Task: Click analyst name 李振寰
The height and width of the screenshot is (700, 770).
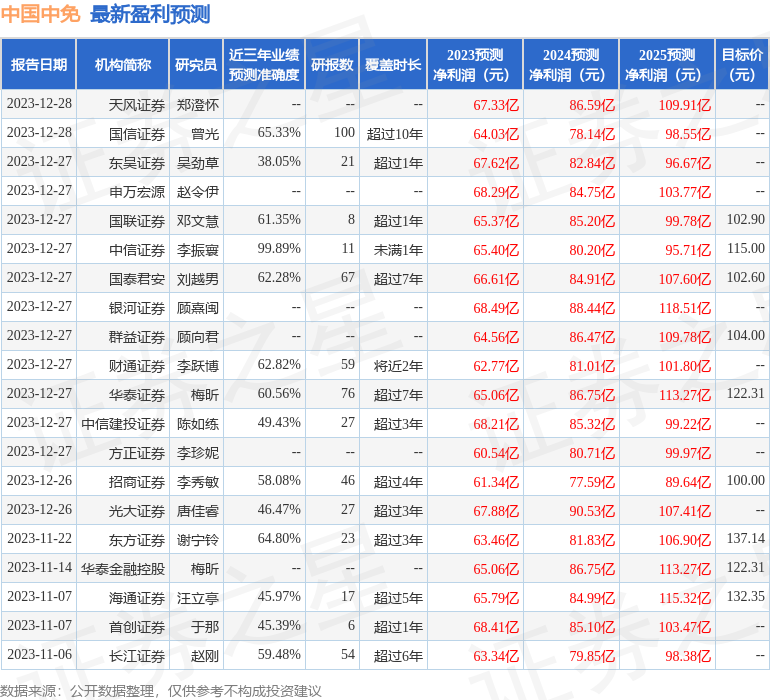Action: coord(197,250)
